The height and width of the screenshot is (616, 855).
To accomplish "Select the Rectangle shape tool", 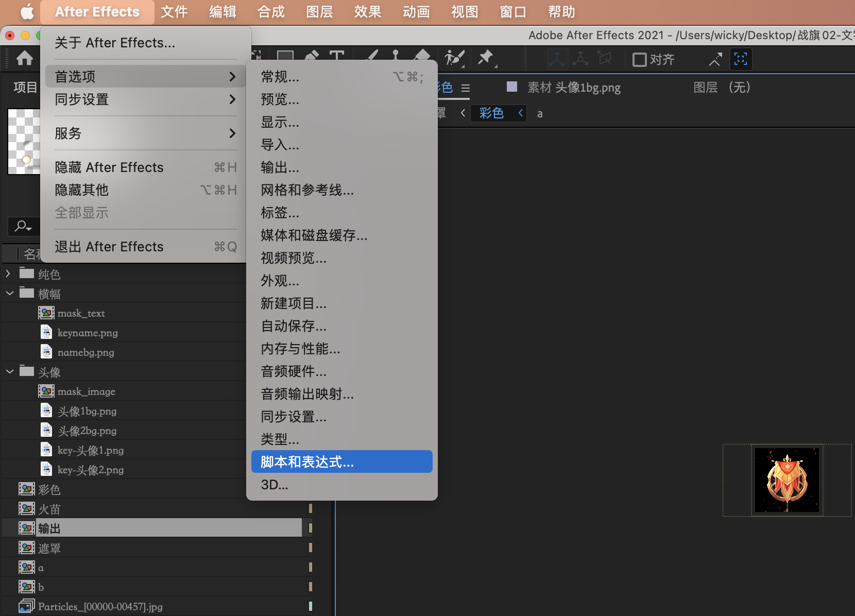I will point(284,57).
